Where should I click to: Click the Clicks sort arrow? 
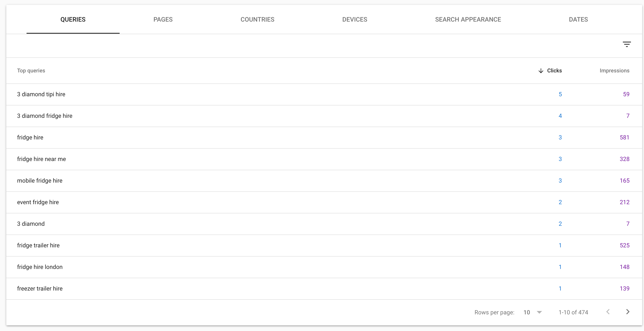tap(541, 71)
